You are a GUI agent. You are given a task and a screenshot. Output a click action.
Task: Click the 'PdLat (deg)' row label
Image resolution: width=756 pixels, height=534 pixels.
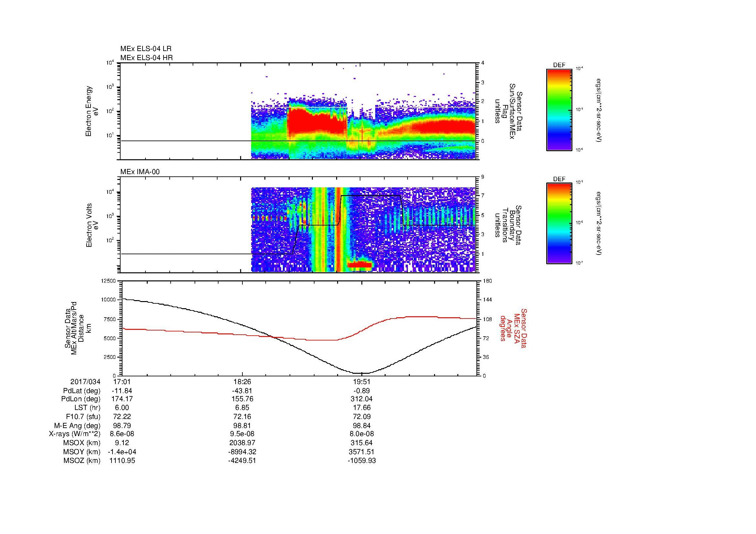coord(82,391)
